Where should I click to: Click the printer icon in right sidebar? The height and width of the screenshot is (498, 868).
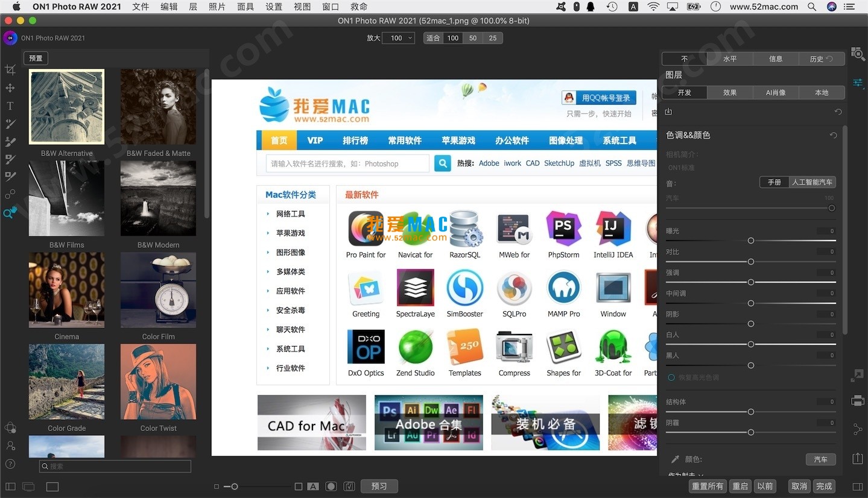[x=858, y=400]
